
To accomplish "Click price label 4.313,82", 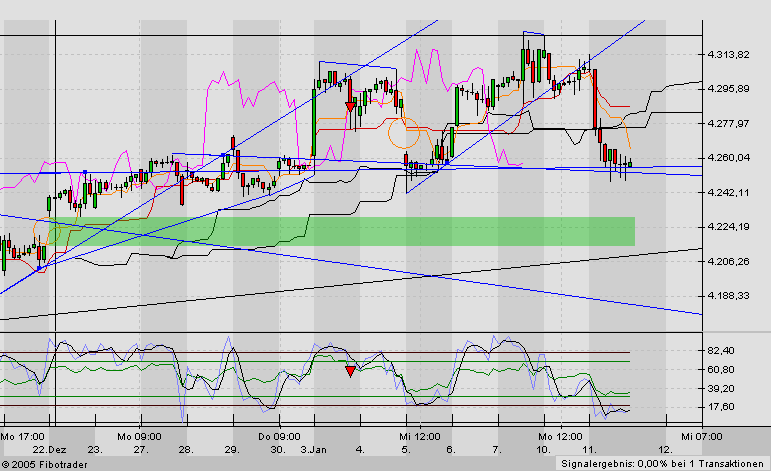I will [x=728, y=55].
